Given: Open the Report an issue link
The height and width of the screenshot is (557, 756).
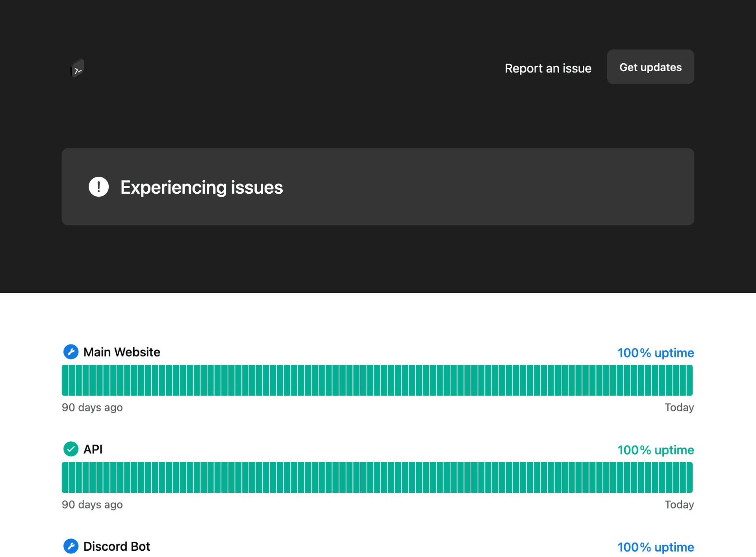Looking at the screenshot, I should (548, 68).
